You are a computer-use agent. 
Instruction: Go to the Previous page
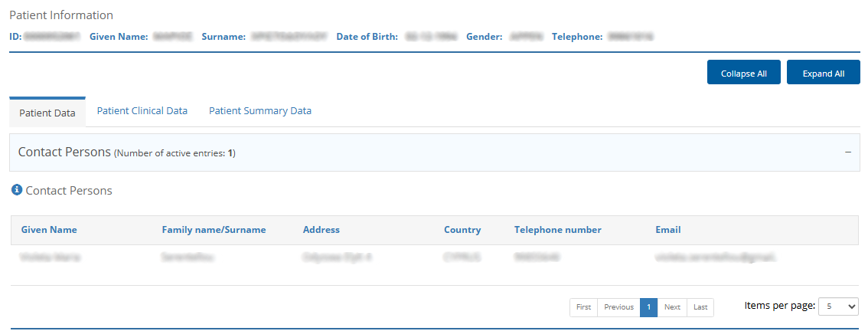(618, 307)
